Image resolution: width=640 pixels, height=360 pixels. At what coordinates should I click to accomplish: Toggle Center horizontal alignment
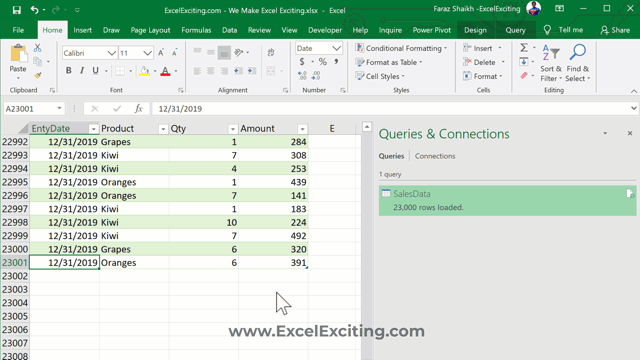tap(211, 71)
